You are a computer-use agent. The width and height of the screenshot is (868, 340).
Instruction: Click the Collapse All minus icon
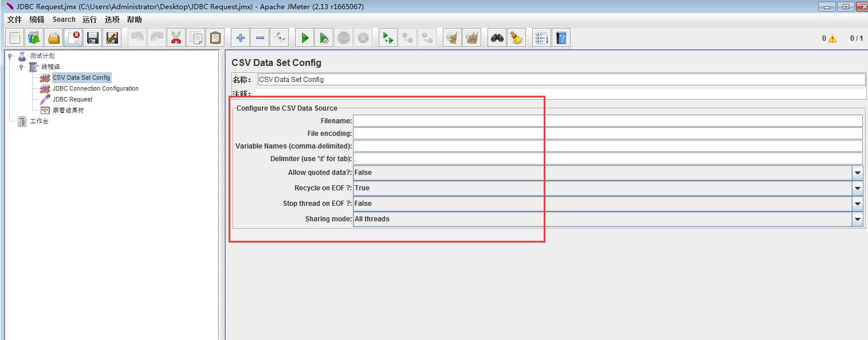pos(260,38)
